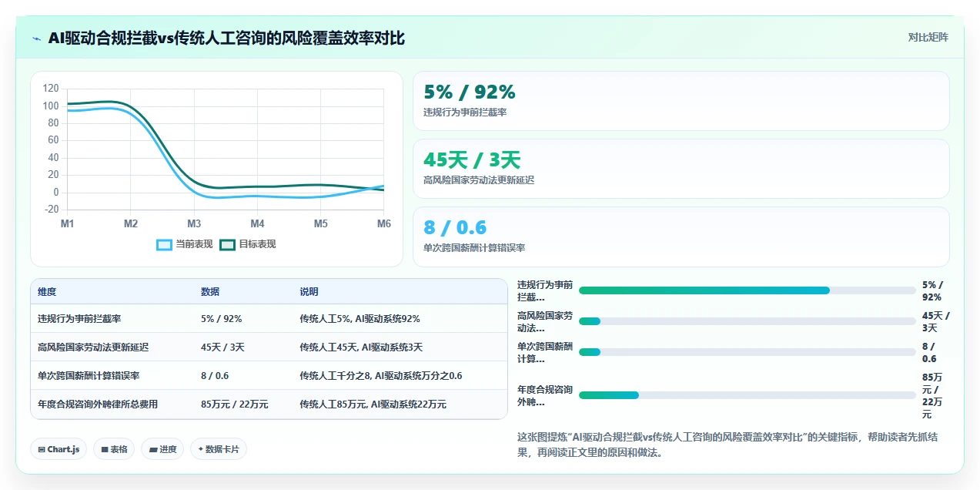Click the 当前表现 legend text

tap(195, 244)
